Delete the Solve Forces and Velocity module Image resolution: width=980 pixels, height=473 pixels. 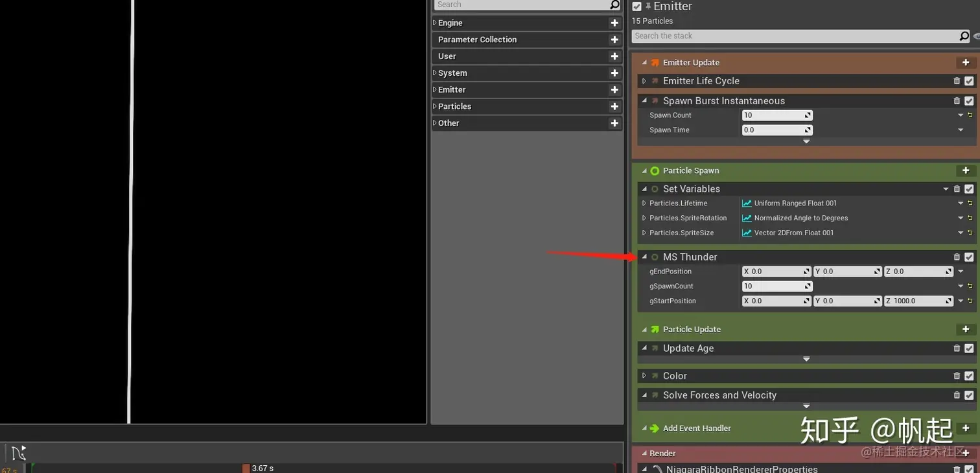click(957, 395)
